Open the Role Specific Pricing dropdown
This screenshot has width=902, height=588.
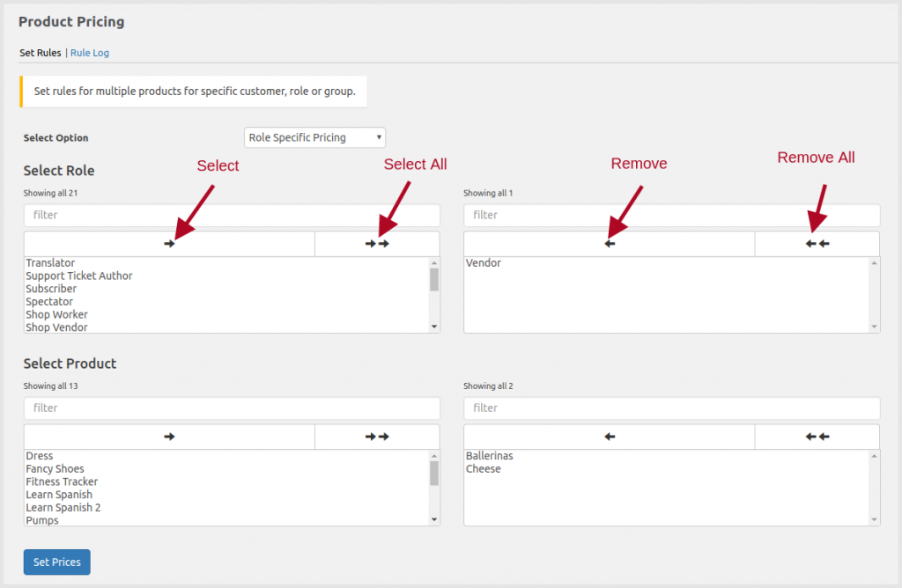point(314,137)
